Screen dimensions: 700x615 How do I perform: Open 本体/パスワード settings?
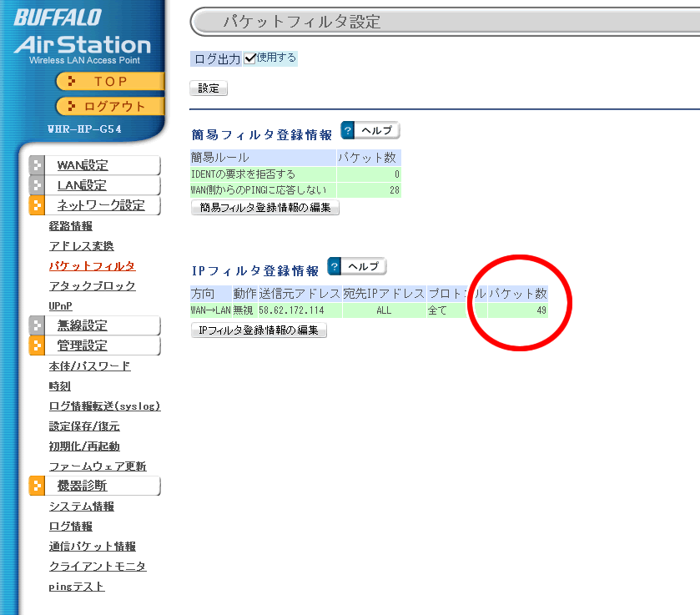point(90,366)
